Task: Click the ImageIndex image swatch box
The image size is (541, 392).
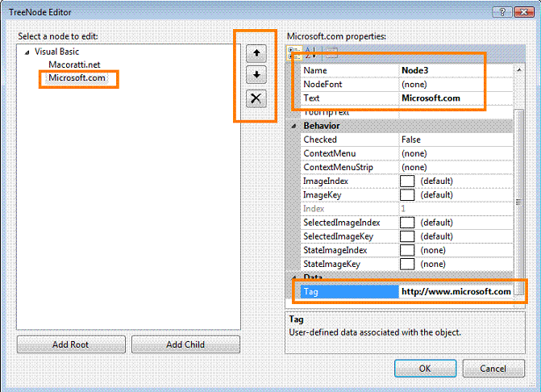Action: (x=407, y=181)
